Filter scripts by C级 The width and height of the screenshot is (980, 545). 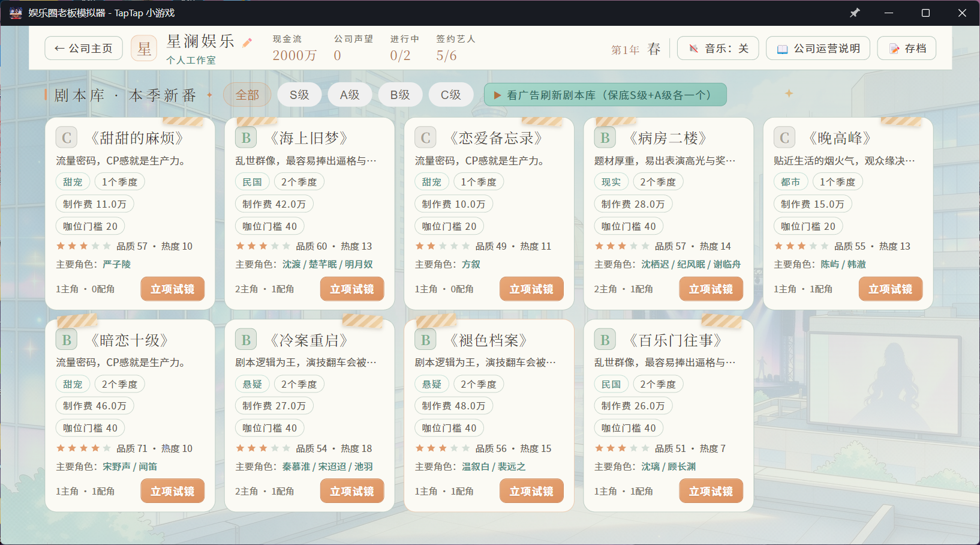click(450, 95)
